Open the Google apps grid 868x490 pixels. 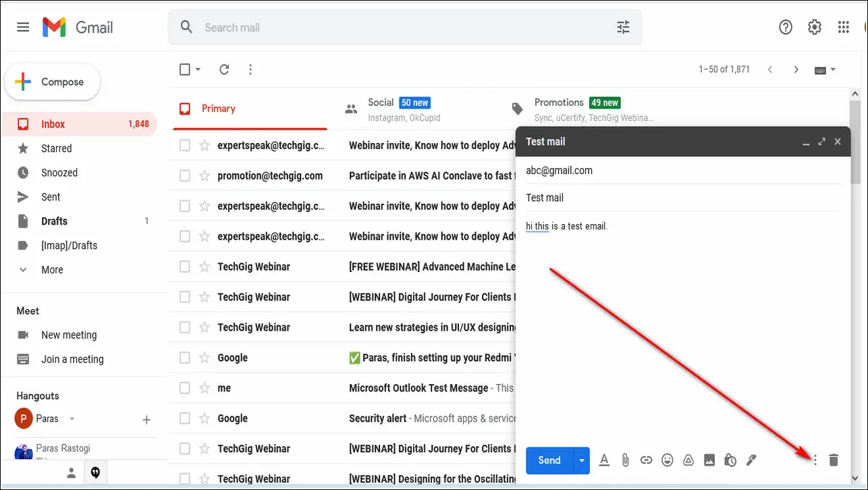click(x=844, y=27)
